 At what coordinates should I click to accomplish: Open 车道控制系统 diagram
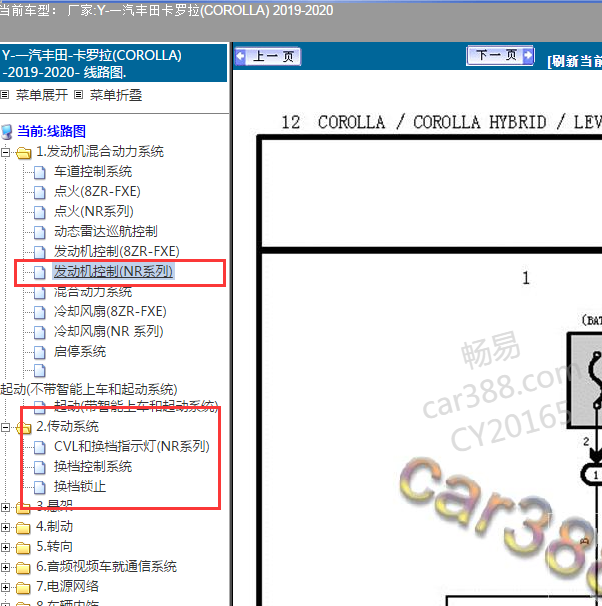click(x=93, y=172)
